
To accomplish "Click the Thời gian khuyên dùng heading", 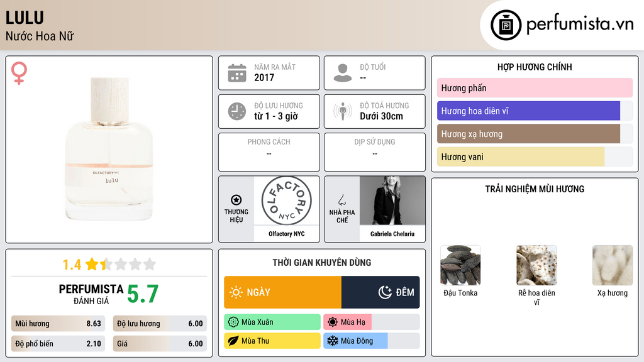I will 322,263.
